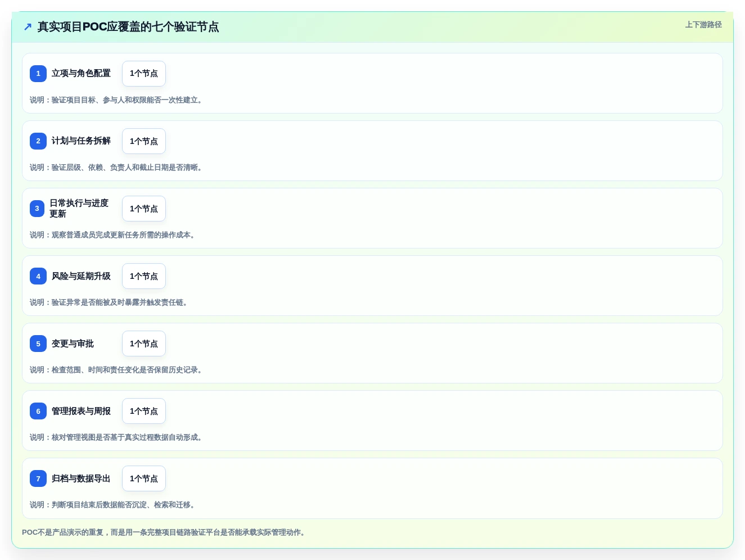Click the 1个节点 chip next to 归档与数据导出
This screenshot has height=560, width=745.
(x=144, y=478)
